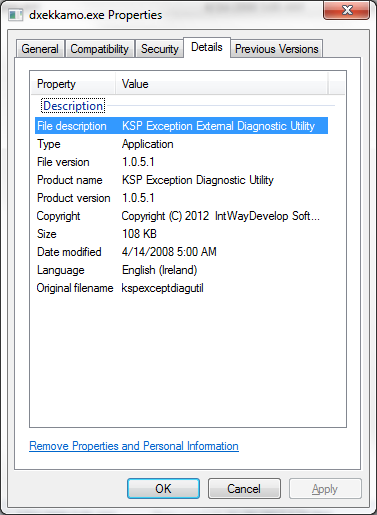Open Remove Properties and Personal Information link
The image size is (377, 515).
(134, 446)
